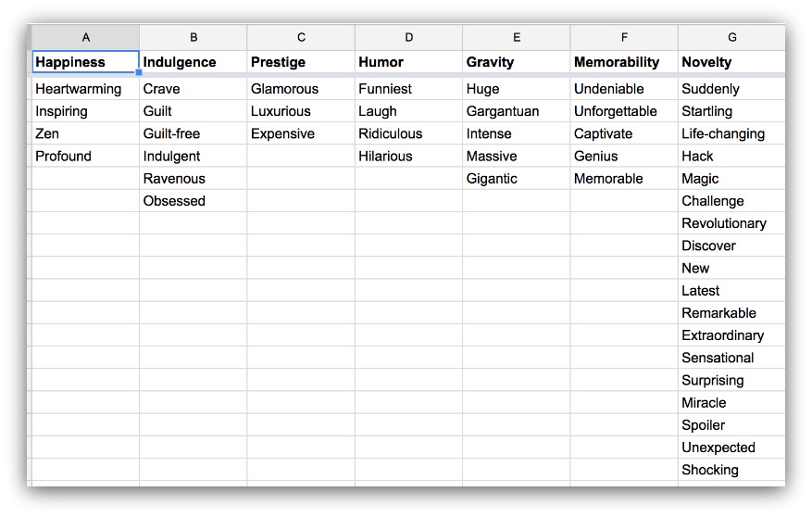Select the Gargantuan cell
This screenshot has height=517, width=812.
(517, 111)
